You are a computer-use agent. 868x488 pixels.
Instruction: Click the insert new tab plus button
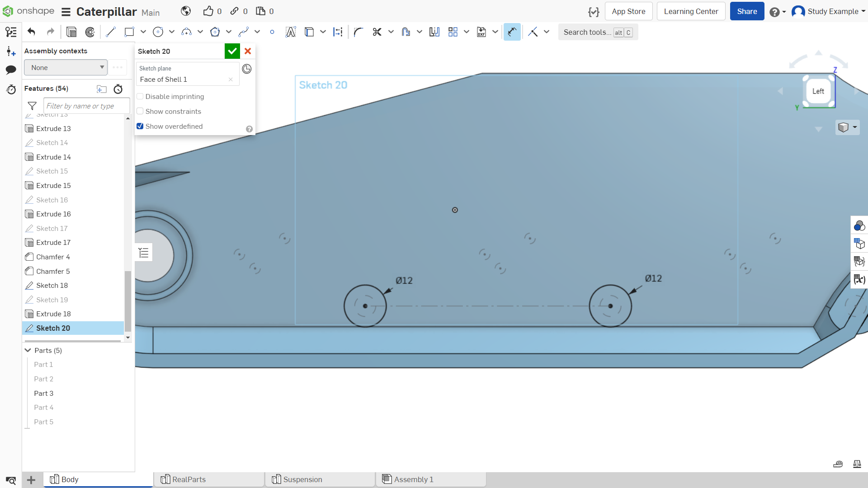tap(31, 480)
